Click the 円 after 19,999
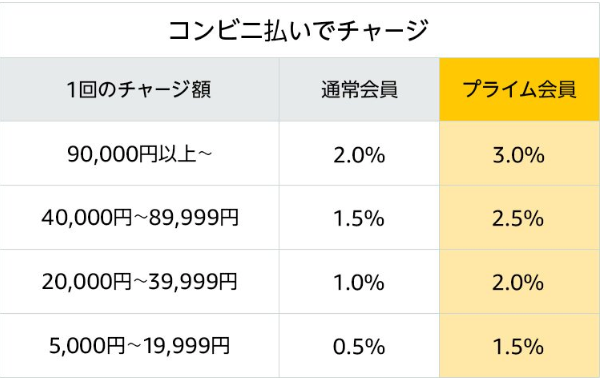602x380 pixels. (x=220, y=345)
